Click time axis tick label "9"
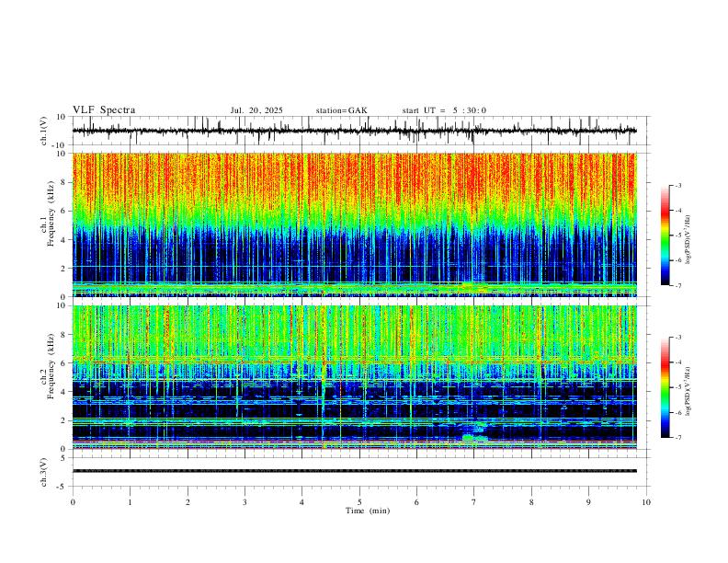 [588, 502]
